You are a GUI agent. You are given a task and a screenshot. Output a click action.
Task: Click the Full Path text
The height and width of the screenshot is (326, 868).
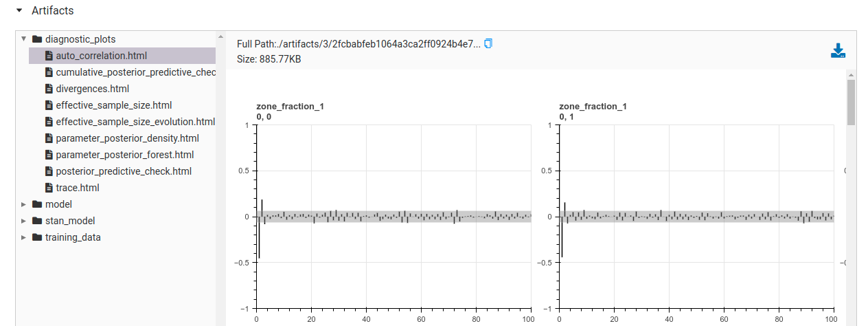[x=358, y=43]
